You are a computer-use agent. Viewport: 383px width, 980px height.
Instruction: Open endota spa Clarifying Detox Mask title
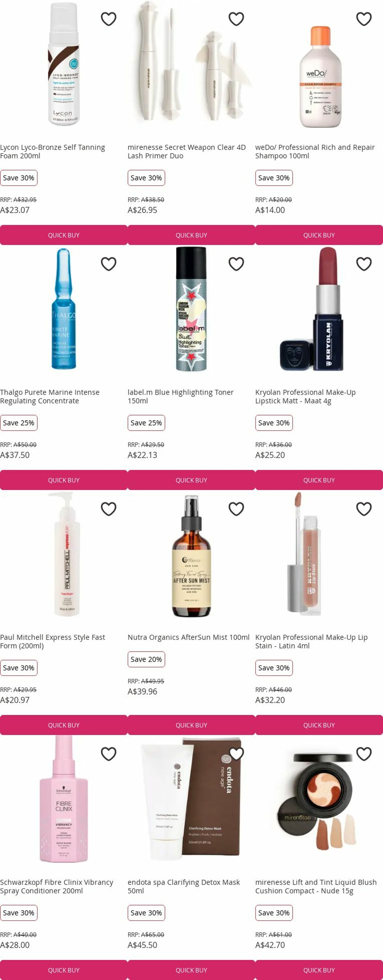click(184, 887)
